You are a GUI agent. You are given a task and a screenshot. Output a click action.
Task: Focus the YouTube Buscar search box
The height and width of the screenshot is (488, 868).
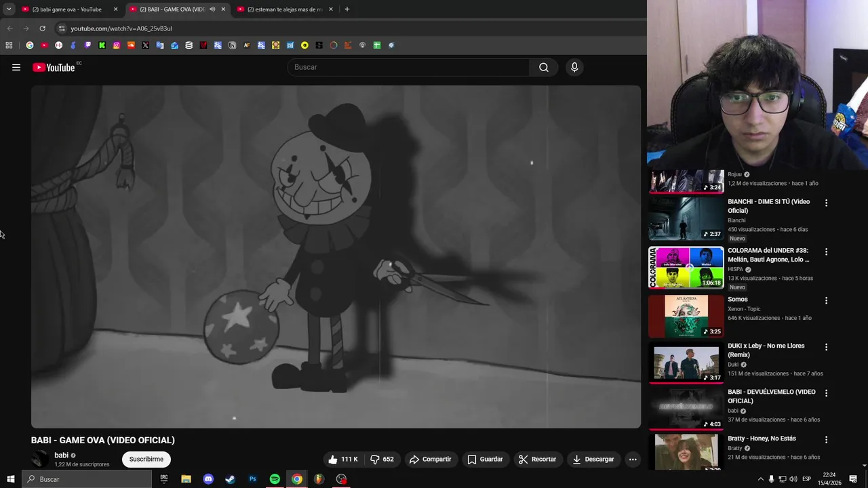(x=408, y=67)
